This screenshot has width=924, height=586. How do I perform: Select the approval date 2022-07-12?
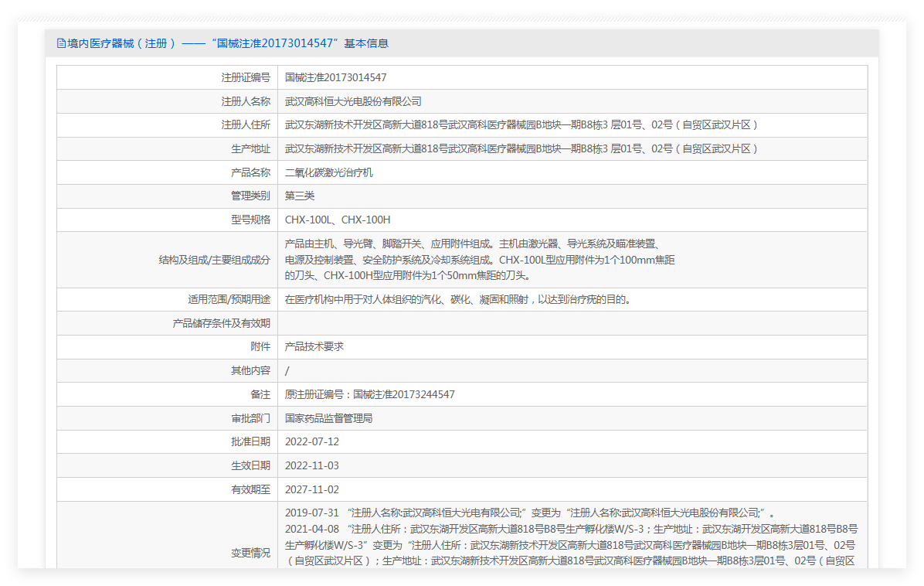(311, 441)
